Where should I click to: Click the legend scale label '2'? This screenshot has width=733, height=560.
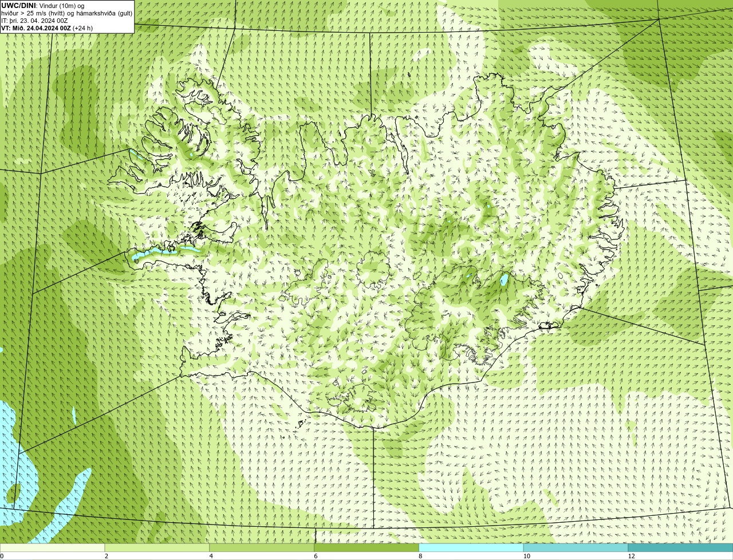(107, 556)
